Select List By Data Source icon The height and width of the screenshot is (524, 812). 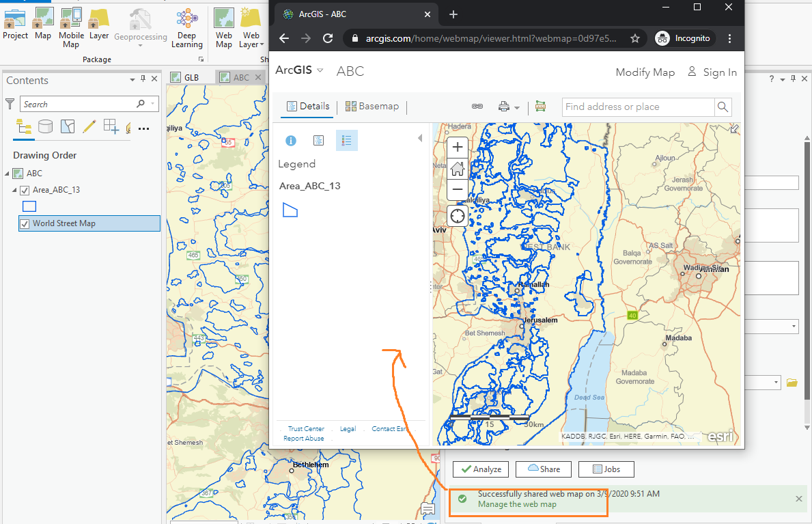46,126
